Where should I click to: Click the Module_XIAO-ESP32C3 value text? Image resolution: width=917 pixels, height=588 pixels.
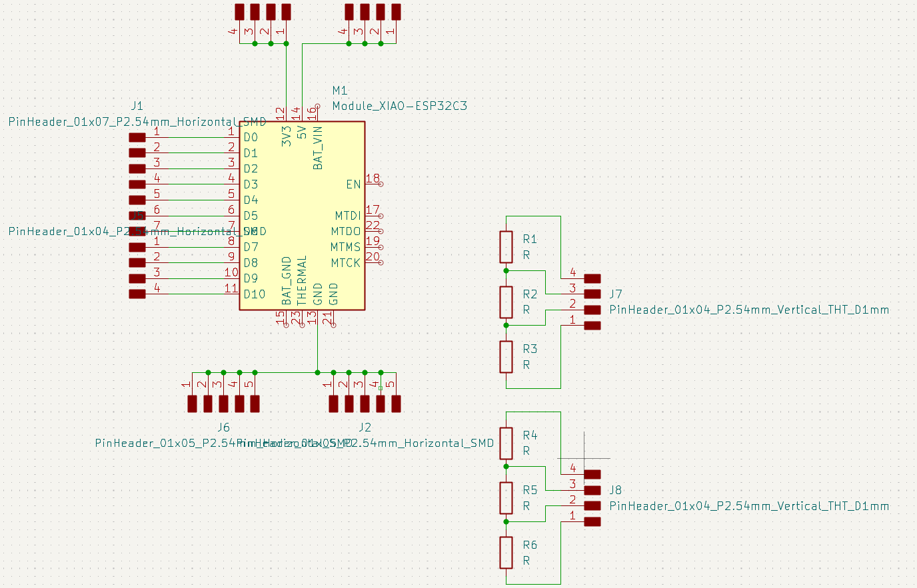[x=400, y=106]
